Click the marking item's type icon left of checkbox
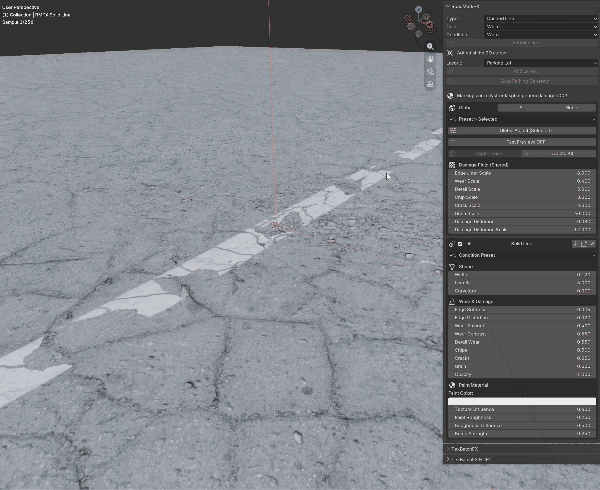The width and height of the screenshot is (600, 490). tap(452, 244)
